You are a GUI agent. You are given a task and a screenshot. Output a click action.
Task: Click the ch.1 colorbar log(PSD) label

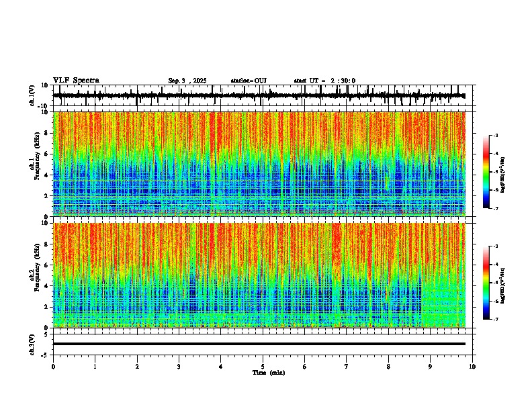click(x=503, y=175)
